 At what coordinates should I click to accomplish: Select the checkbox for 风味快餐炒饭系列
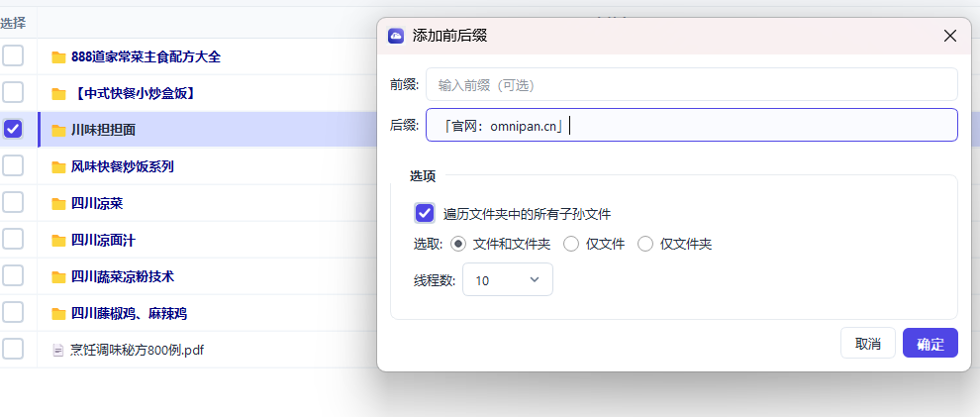click(13, 165)
